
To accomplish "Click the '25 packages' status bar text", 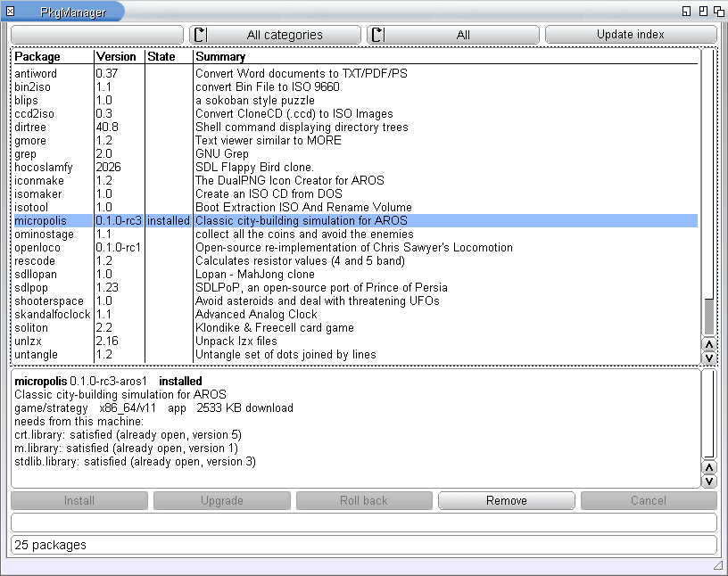I will (x=50, y=545).
